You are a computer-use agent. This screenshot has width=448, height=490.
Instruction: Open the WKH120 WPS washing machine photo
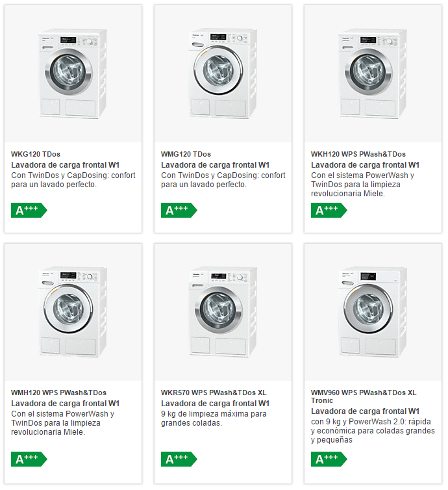click(x=373, y=73)
